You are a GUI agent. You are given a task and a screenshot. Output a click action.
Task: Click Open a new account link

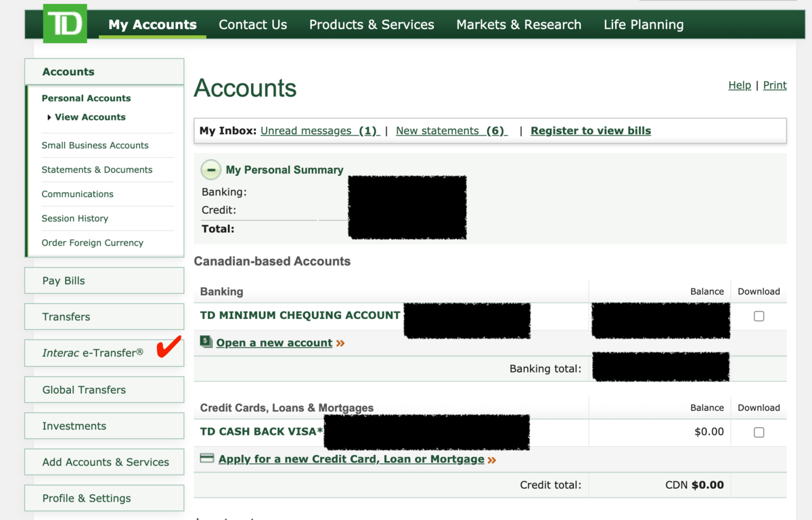coord(274,343)
